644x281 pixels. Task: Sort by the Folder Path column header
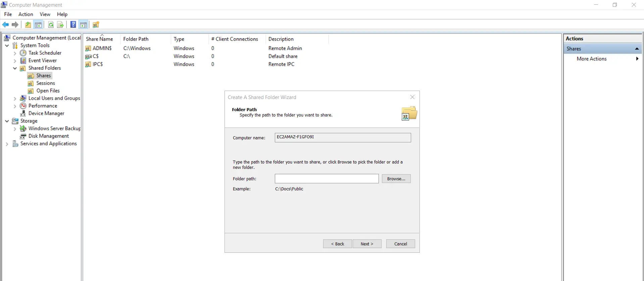tap(146, 39)
